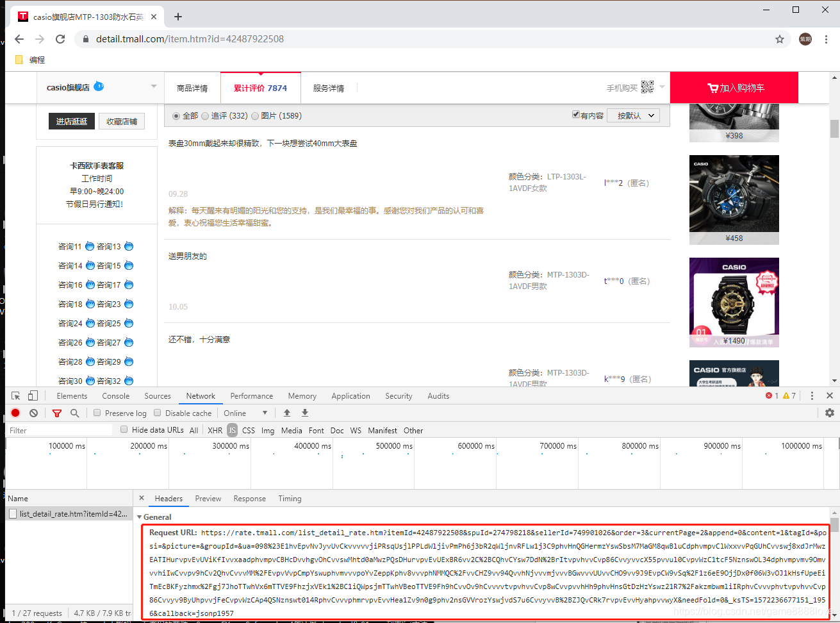The height and width of the screenshot is (623, 840).
Task: Open the Chrome three-dot menu
Action: pos(827,39)
